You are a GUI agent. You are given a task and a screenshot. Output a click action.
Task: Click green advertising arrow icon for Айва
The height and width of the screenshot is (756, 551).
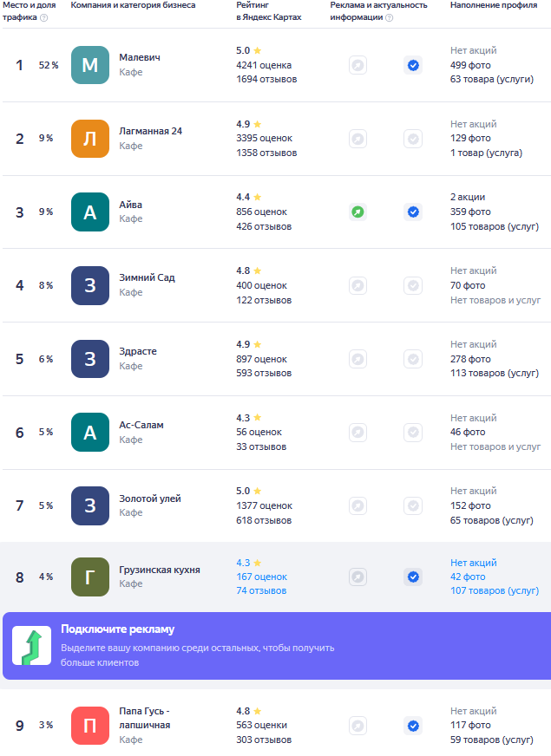coord(357,212)
